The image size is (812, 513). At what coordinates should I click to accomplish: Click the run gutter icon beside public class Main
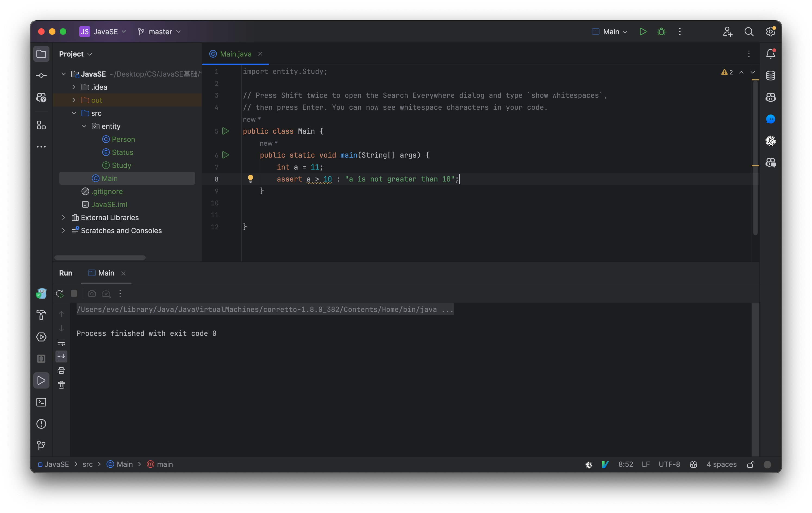point(226,132)
